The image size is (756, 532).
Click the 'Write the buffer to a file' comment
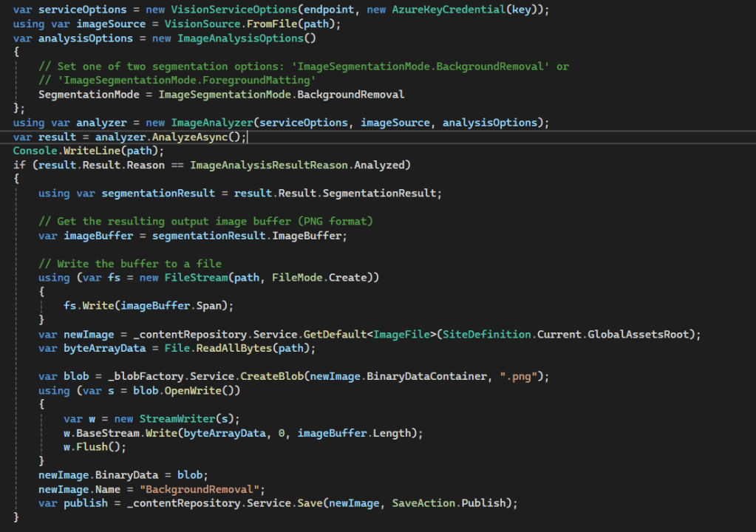coord(129,264)
